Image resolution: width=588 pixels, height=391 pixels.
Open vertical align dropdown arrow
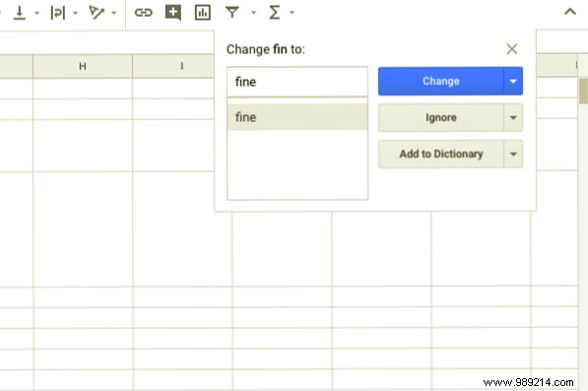[36, 13]
